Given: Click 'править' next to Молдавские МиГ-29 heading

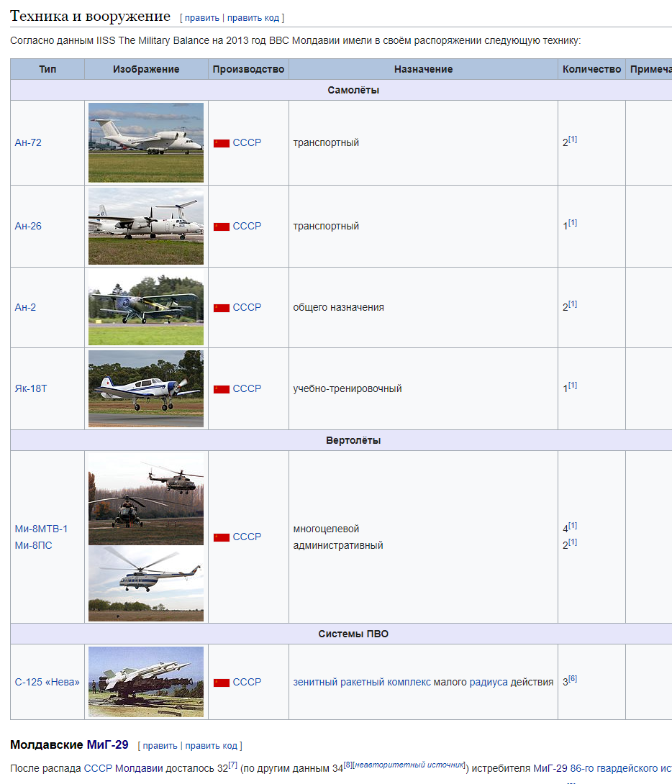Looking at the screenshot, I should tap(160, 745).
